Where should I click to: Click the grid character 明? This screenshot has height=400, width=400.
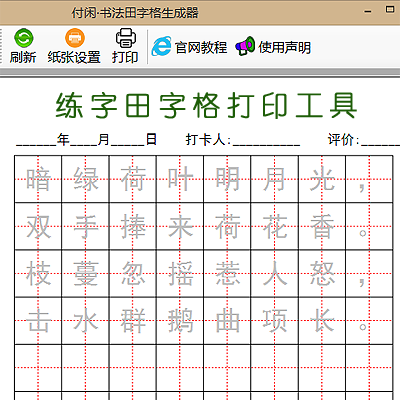click(228, 179)
